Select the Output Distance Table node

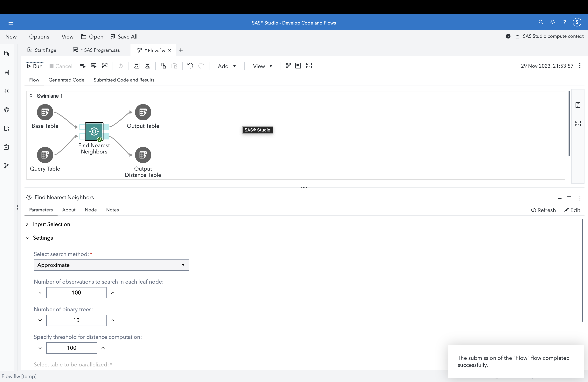143,155
